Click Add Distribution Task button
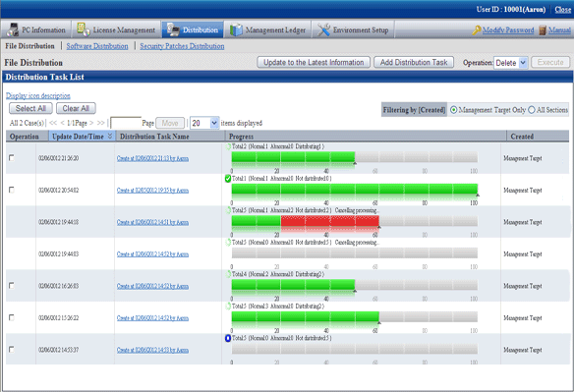The image size is (574, 392). [414, 62]
